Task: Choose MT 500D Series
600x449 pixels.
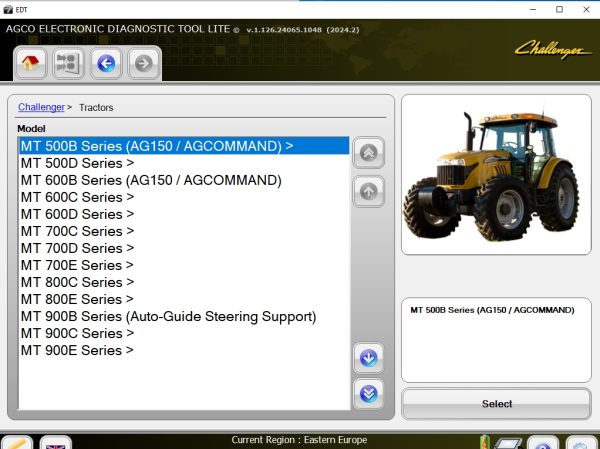Action: point(184,163)
